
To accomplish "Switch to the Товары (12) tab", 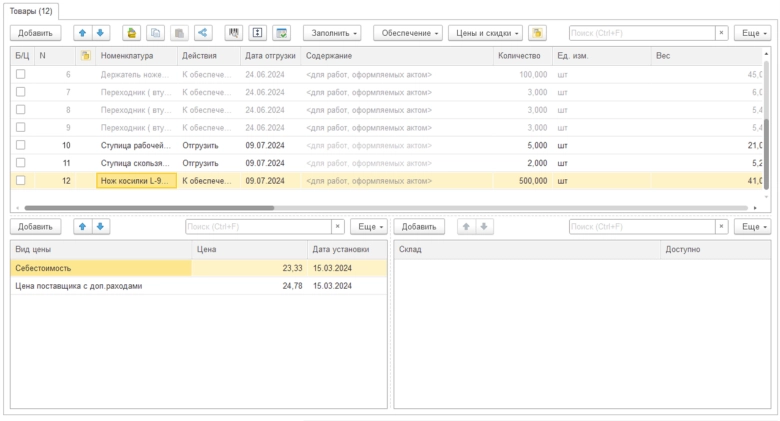I will click(31, 9).
